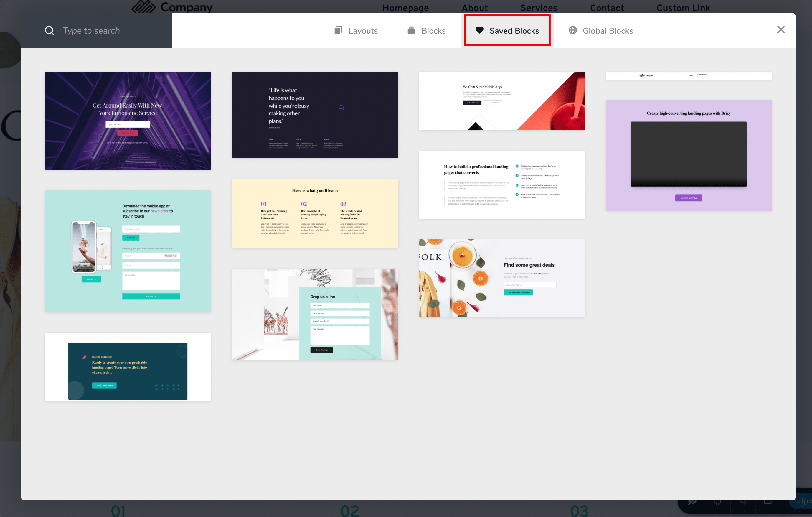Click Homepage in the background page menu
Image resolution: width=812 pixels, height=517 pixels.
pos(406,8)
